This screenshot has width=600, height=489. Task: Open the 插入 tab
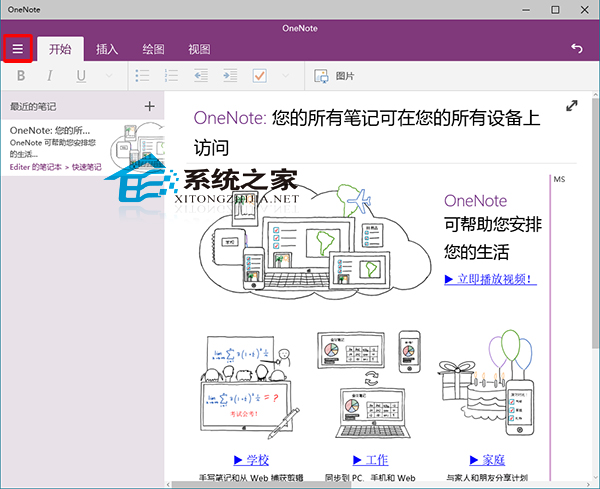click(107, 49)
